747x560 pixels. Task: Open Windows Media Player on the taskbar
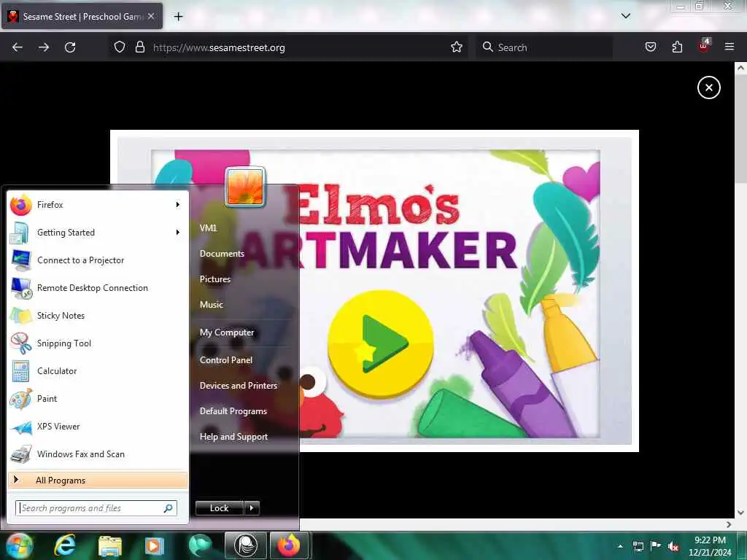tap(155, 545)
